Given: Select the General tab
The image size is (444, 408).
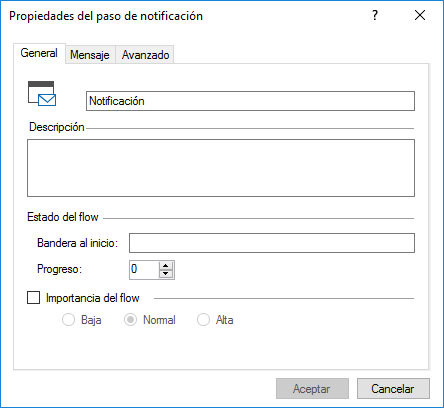Looking at the screenshot, I should pyautogui.click(x=39, y=53).
